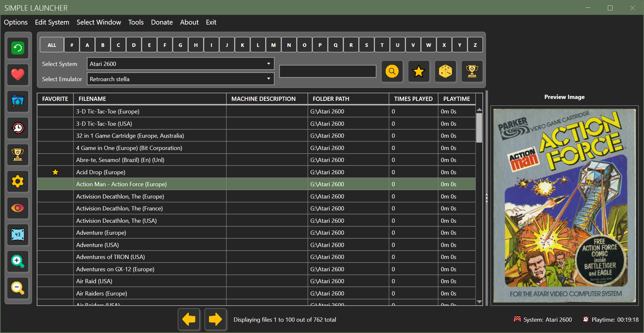644x333 pixels.
Task: Click the trophy button beside the dice
Action: click(x=472, y=71)
